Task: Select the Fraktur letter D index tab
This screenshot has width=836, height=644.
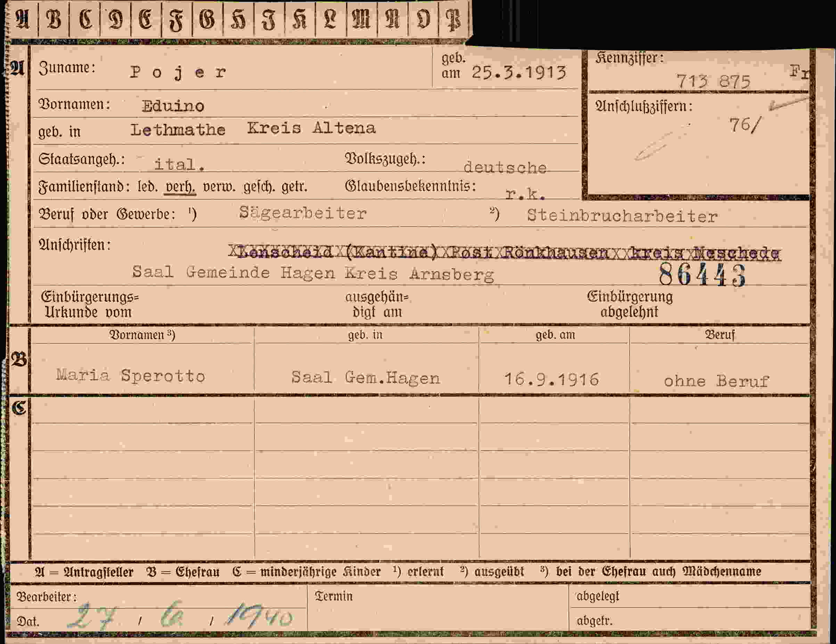Action: 115,19
